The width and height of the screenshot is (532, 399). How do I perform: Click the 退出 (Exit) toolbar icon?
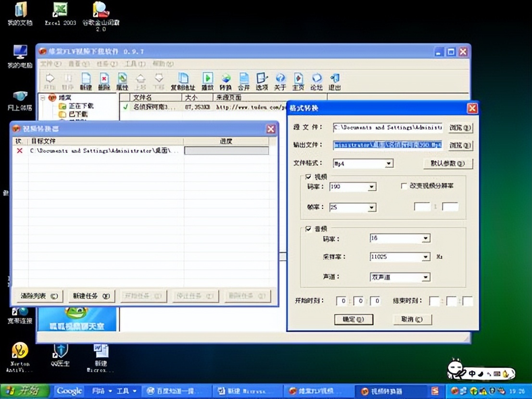[334, 81]
